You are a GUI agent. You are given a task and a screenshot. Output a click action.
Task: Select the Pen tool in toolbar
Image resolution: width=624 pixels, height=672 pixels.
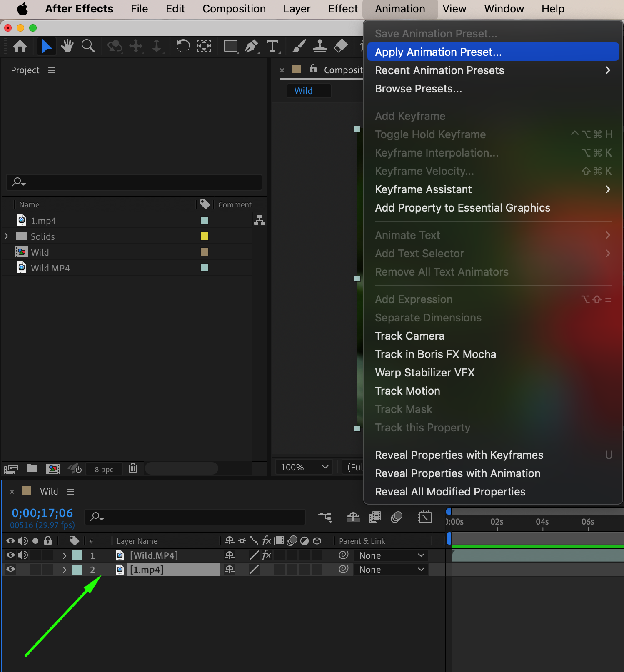point(251,46)
